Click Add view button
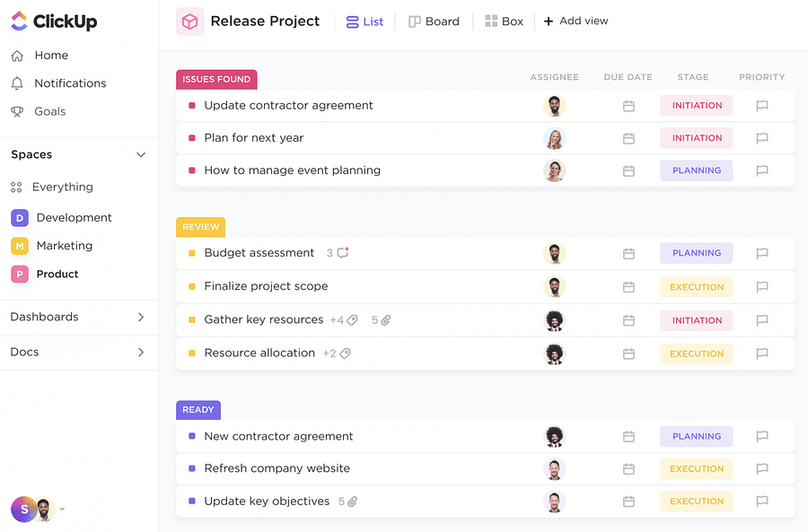Screen dimensions: 808x532 click(x=575, y=22)
